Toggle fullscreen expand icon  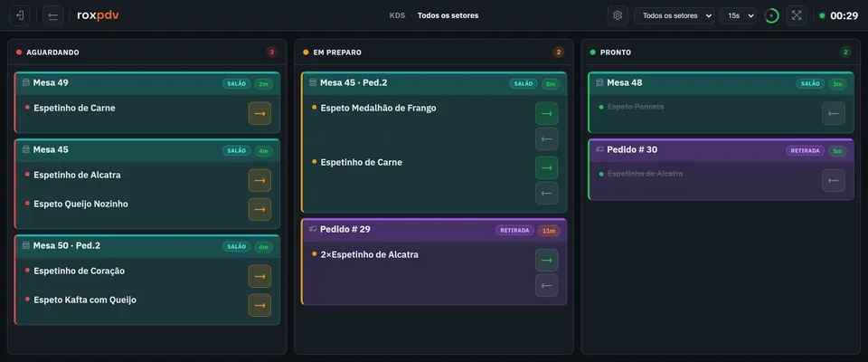[x=797, y=15]
